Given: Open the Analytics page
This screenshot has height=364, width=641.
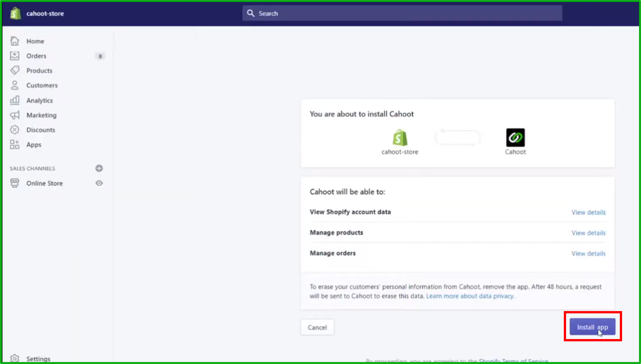Looking at the screenshot, I should tap(40, 101).
